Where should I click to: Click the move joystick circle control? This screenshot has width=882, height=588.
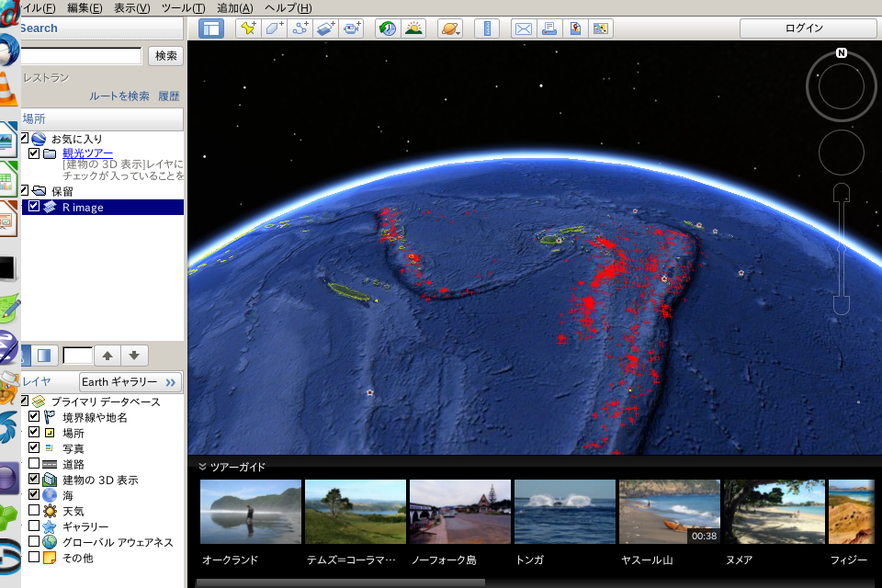tap(842, 152)
